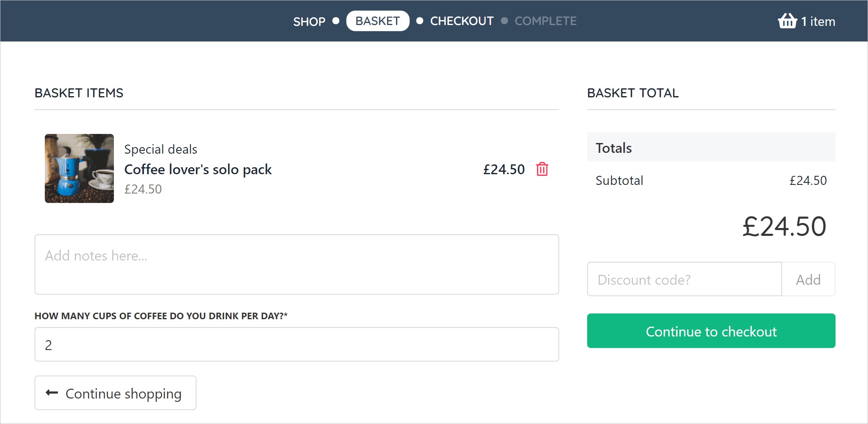Image resolution: width=868 pixels, height=424 pixels.
Task: Open the shopping basket icon in header
Action: pos(787,21)
